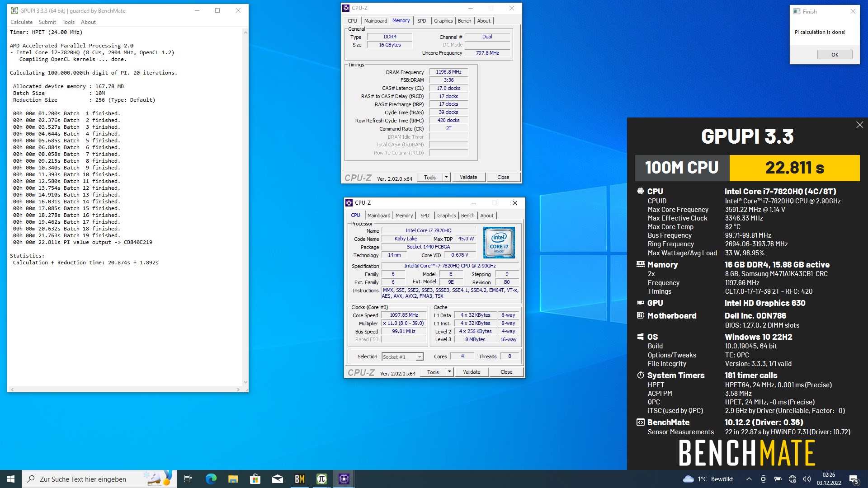Open the Windows Start menu

(11, 479)
